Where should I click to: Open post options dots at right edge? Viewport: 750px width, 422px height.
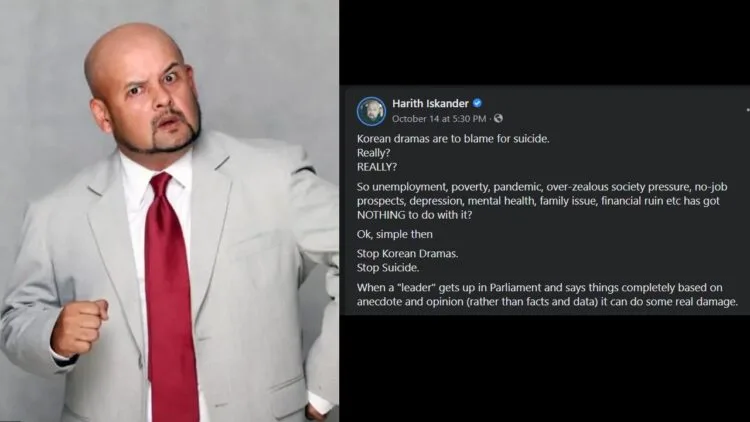click(x=748, y=110)
